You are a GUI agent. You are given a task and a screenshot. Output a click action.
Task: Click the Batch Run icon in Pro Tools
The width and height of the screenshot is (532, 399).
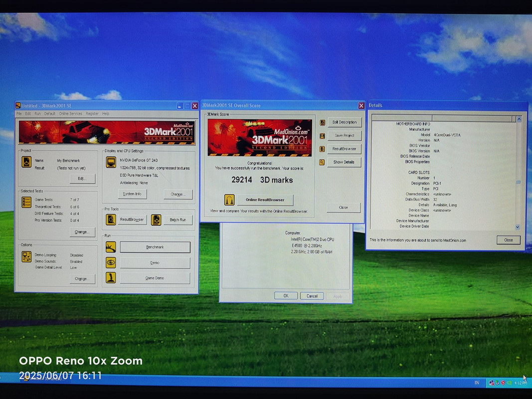tap(156, 220)
